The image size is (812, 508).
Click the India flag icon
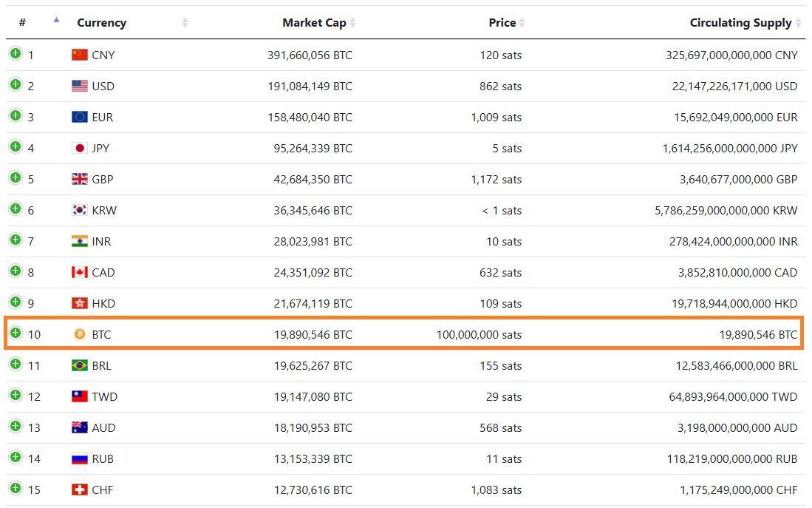pyautogui.click(x=79, y=241)
